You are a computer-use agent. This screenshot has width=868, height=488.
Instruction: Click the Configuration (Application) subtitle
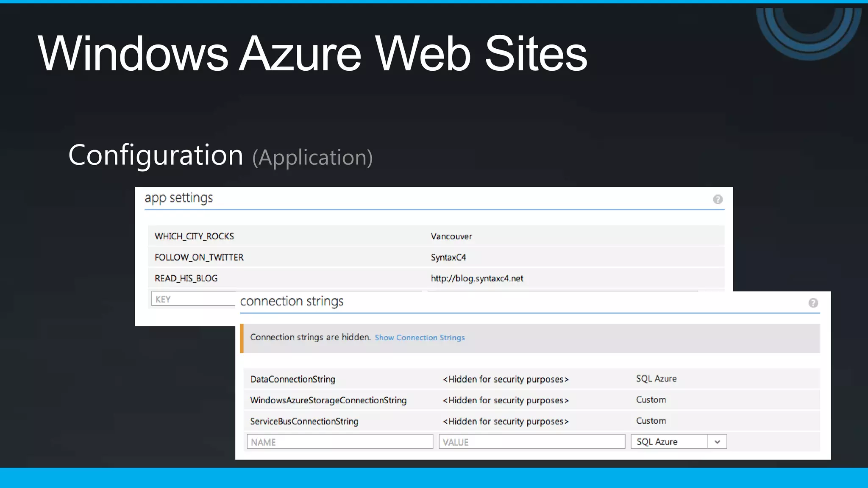pos(220,155)
